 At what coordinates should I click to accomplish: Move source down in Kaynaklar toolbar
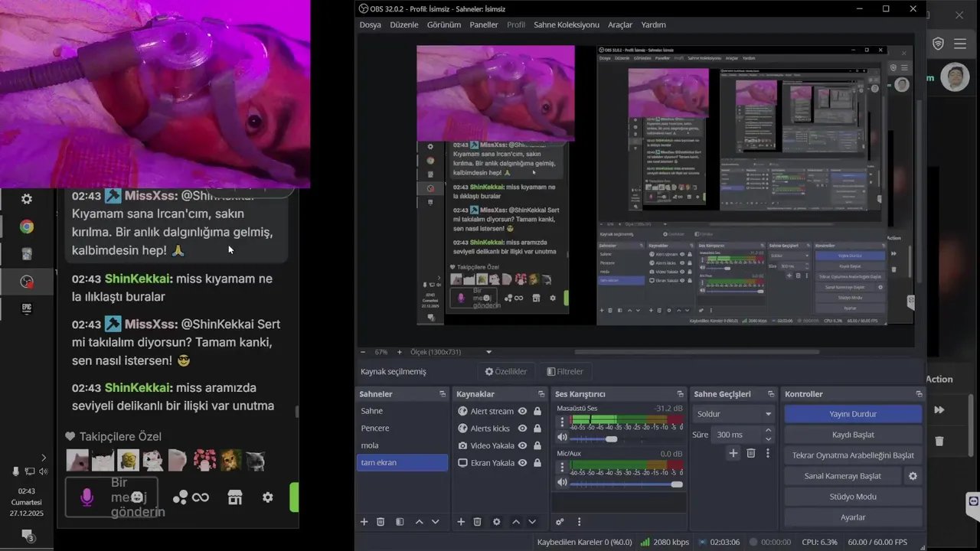532,522
